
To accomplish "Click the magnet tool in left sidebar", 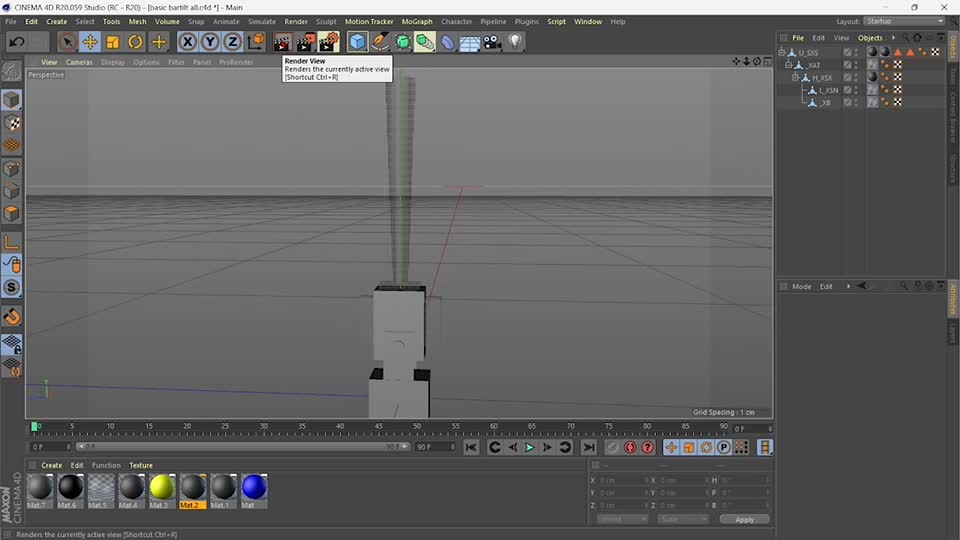I will (11, 317).
